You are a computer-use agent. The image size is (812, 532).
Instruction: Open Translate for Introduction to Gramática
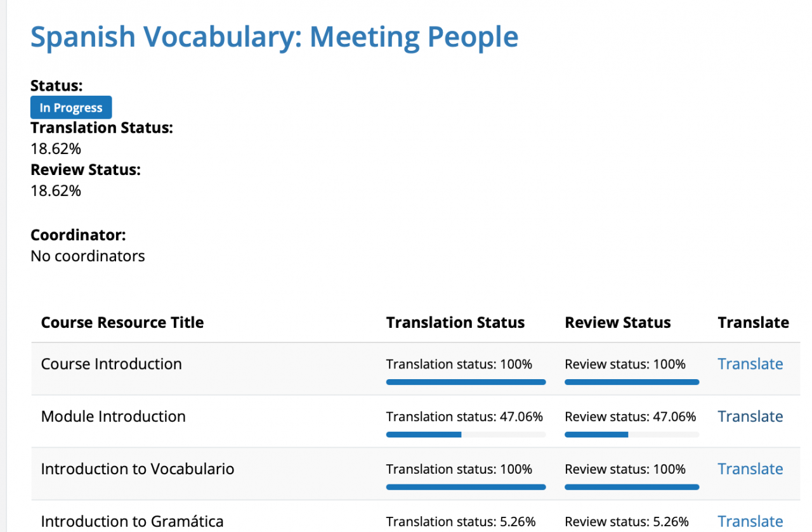pos(750,521)
